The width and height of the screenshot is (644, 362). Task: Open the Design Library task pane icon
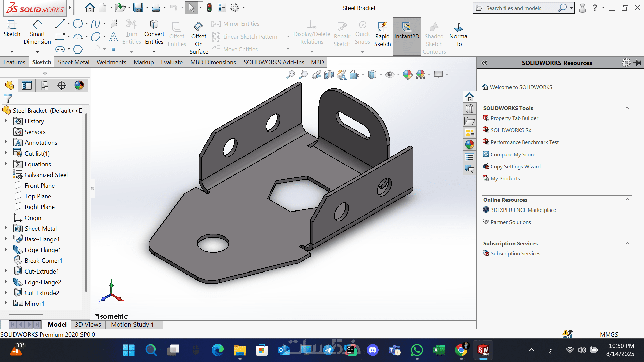pyautogui.click(x=470, y=109)
